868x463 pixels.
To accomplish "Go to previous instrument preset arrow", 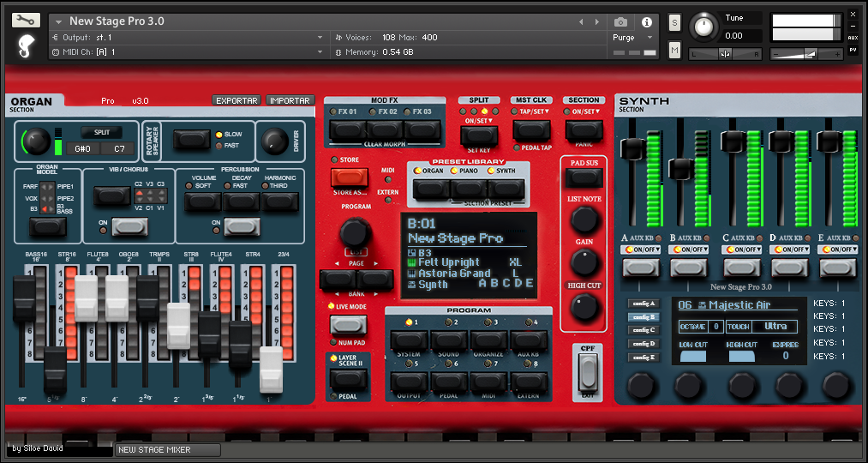I will tap(581, 22).
